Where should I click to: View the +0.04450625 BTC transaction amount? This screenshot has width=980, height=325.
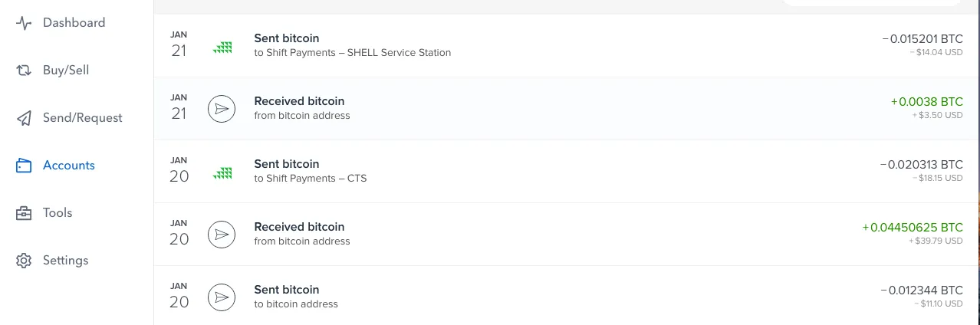[x=913, y=228]
